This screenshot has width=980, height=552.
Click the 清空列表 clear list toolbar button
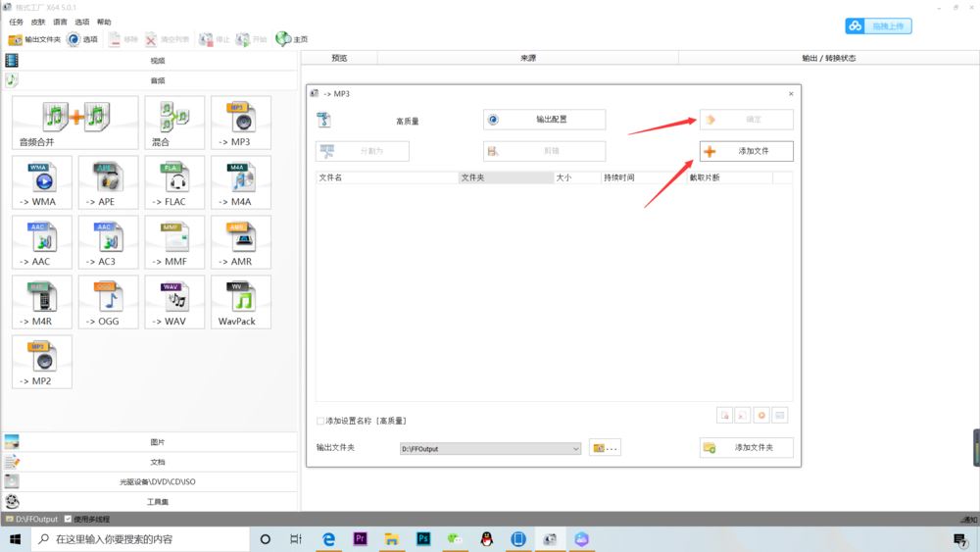167,39
